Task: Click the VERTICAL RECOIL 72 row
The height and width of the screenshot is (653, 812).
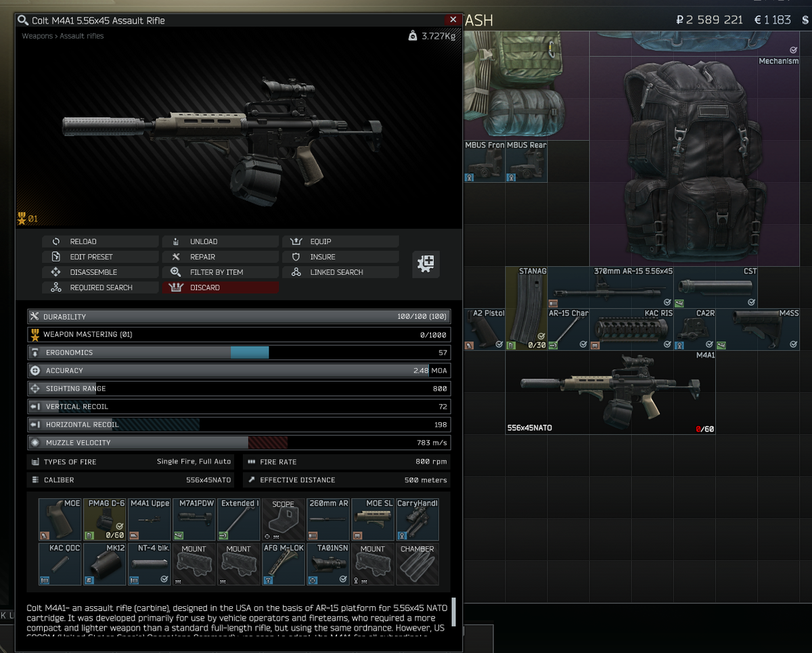Action: [239, 407]
